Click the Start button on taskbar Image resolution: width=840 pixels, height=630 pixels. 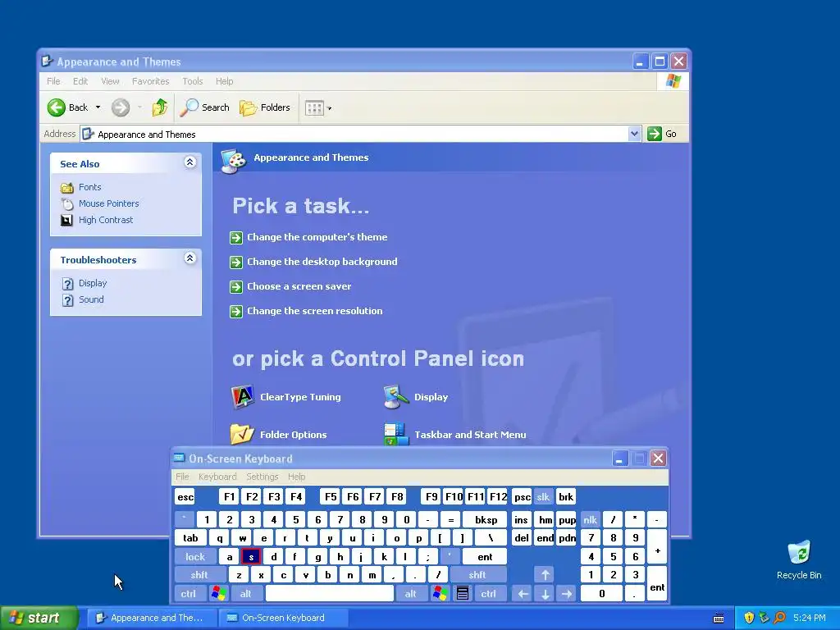[x=39, y=618]
